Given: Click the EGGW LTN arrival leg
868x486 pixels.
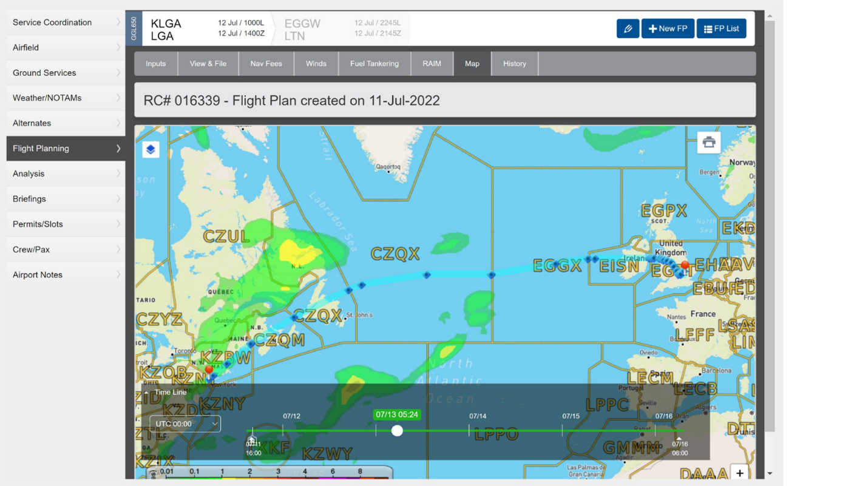Looking at the screenshot, I should pyautogui.click(x=343, y=29).
